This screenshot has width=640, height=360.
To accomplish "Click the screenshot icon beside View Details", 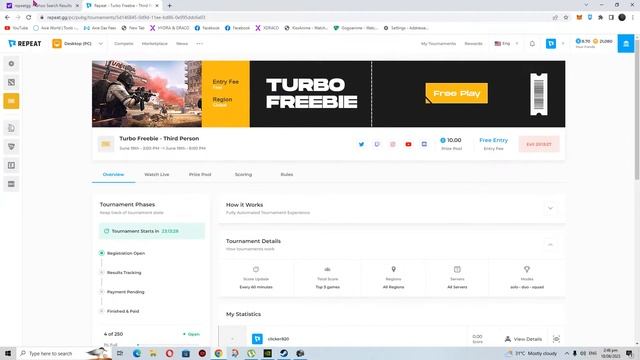I will pyautogui.click(x=556, y=339).
